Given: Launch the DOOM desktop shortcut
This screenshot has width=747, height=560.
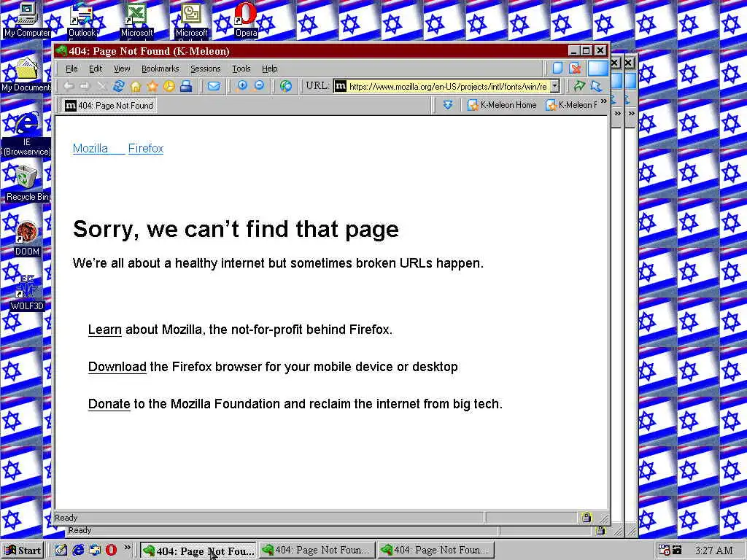Looking at the screenshot, I should (27, 239).
